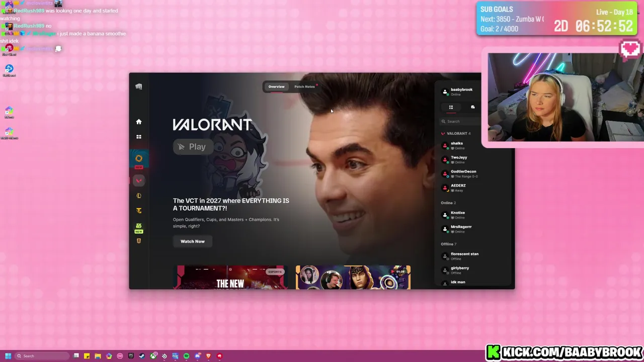The width and height of the screenshot is (644, 362).
Task: Go to the Home icon in sidebar
Action: 139,122
